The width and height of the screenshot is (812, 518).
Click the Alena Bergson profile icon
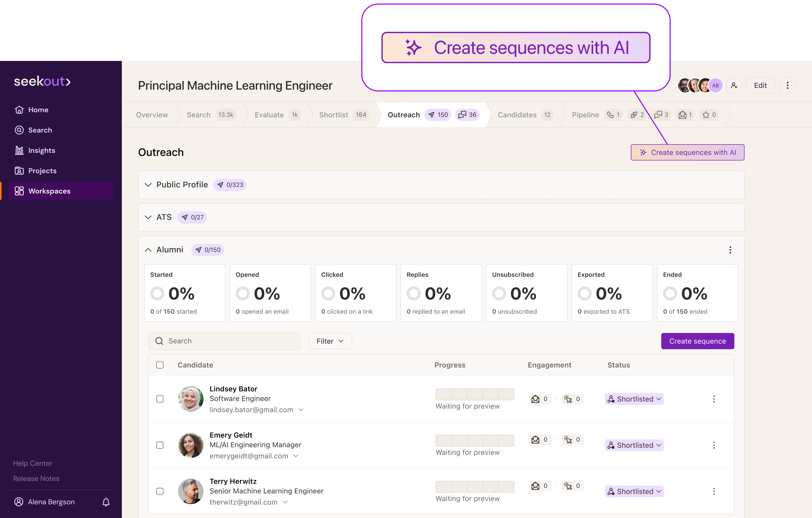tap(19, 502)
